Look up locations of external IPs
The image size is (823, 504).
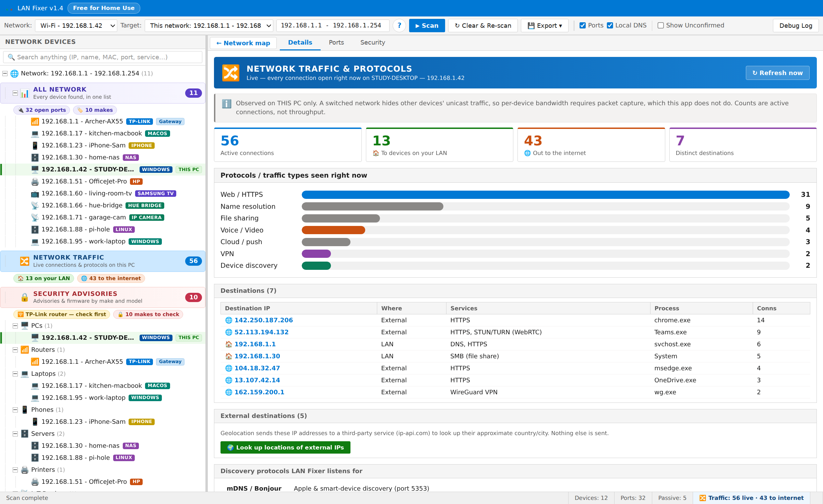point(285,447)
